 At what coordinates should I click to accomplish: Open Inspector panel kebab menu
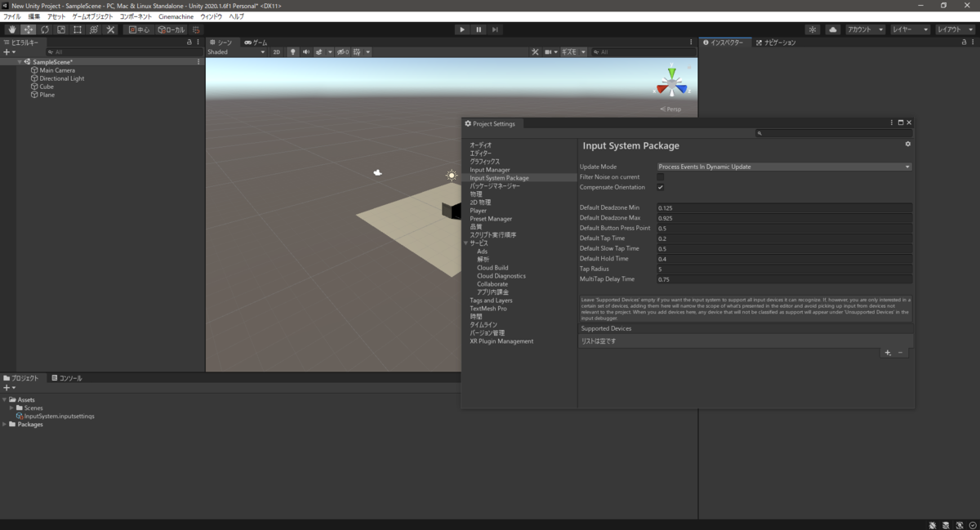click(x=972, y=42)
